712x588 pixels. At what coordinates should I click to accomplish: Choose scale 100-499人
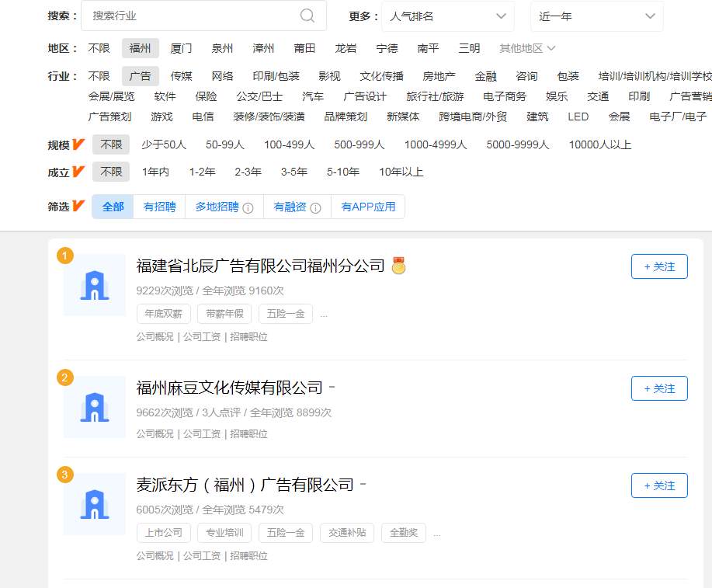coord(290,144)
